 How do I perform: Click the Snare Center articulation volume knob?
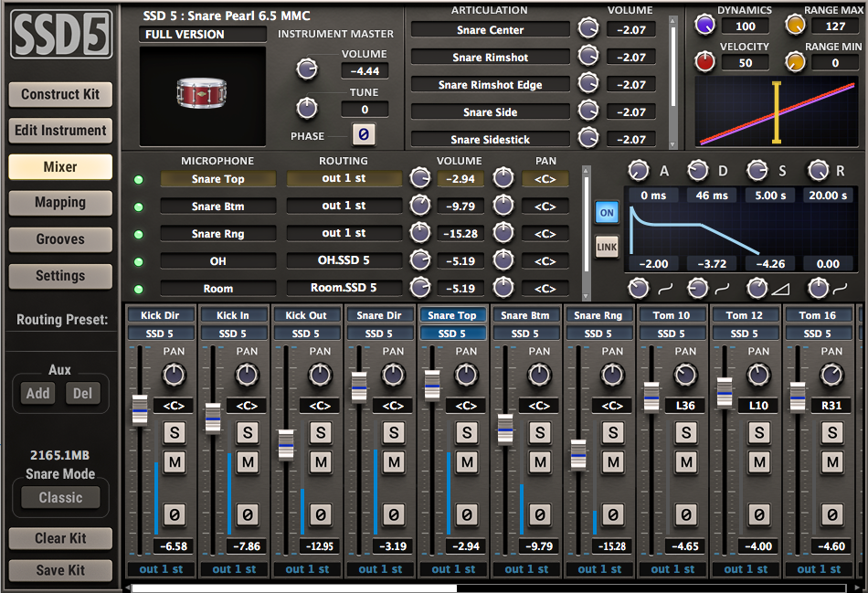coord(588,28)
